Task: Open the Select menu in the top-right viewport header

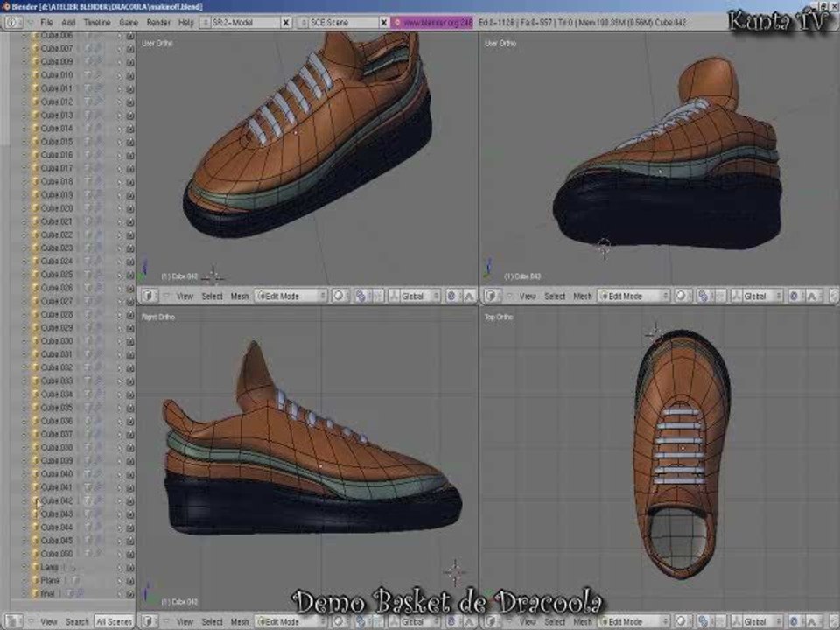Action: coord(555,296)
